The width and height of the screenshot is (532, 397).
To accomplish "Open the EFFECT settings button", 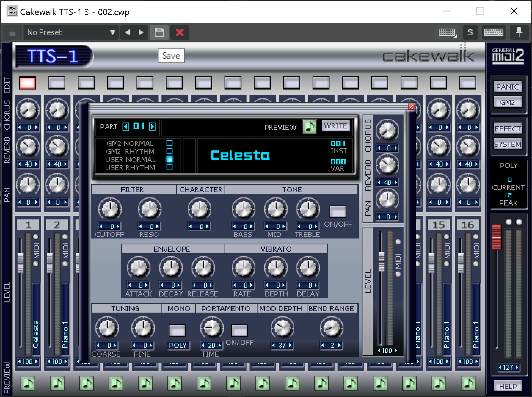I will click(x=507, y=129).
